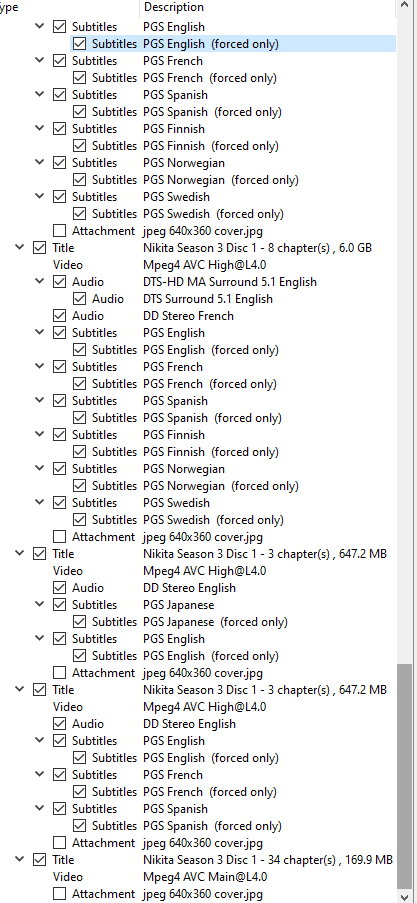Collapse the 34 chapter(s) title node

pos(20,859)
